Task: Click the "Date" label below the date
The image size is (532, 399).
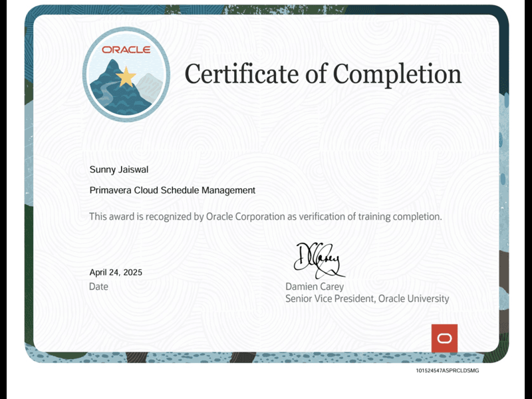Action: pos(98,287)
